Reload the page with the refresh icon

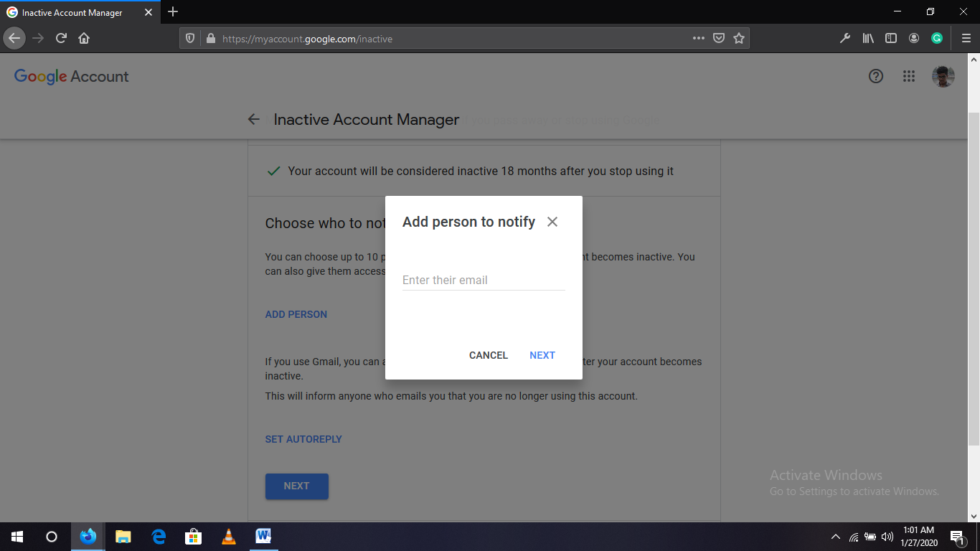[61, 39]
